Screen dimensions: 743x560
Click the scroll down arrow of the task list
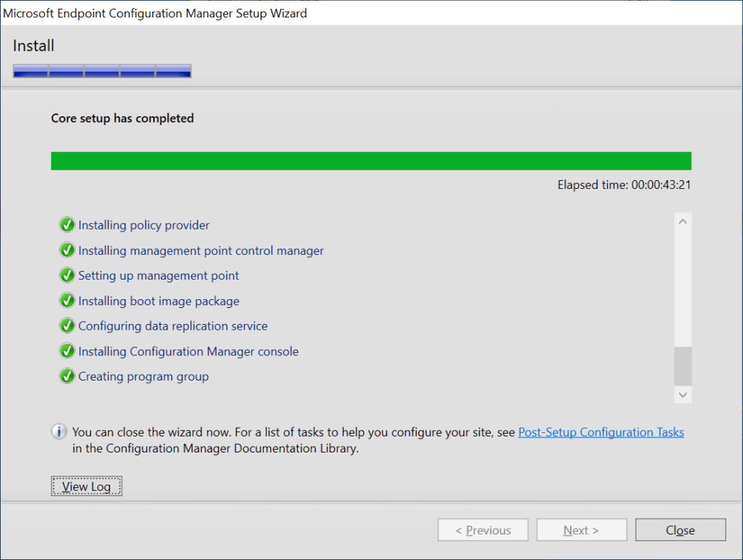click(683, 394)
